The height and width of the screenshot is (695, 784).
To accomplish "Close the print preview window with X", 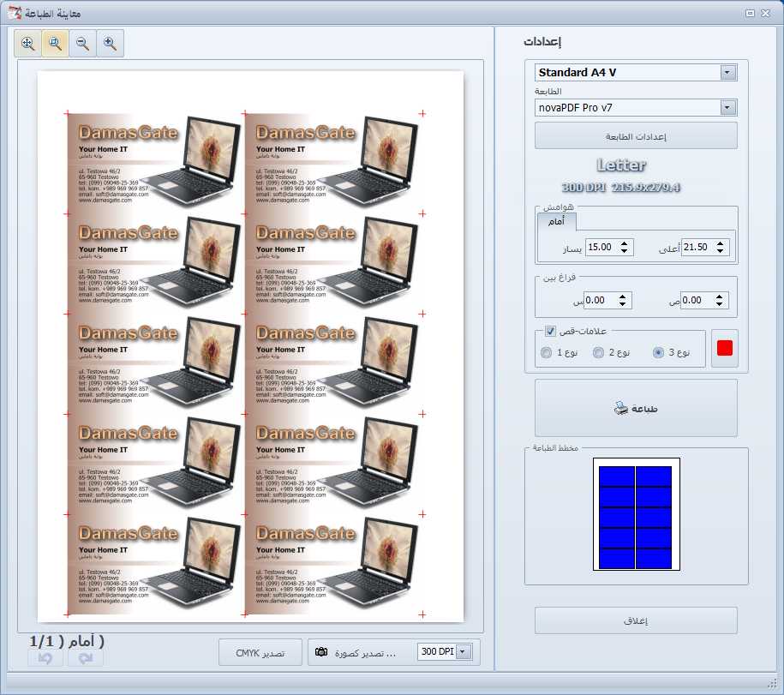I will 765,14.
